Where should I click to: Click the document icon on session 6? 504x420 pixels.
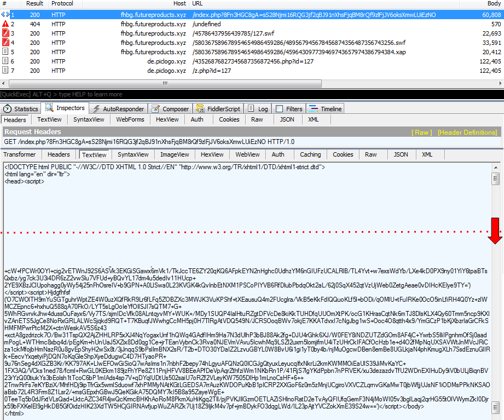(5, 61)
